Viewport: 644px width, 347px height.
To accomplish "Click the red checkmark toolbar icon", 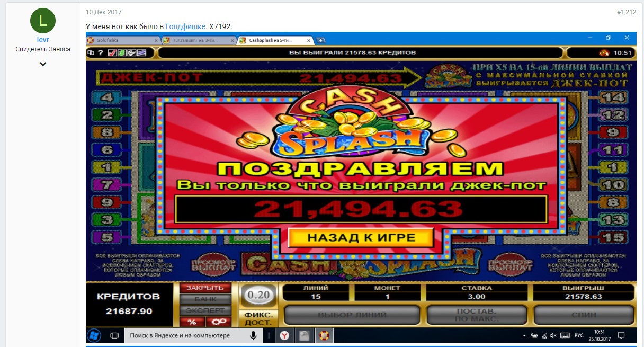I will tap(111, 52).
